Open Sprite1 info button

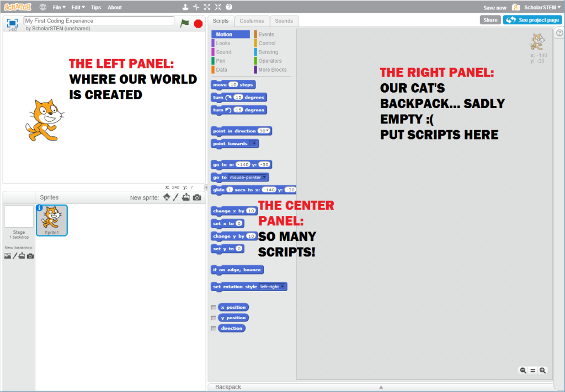[40, 208]
